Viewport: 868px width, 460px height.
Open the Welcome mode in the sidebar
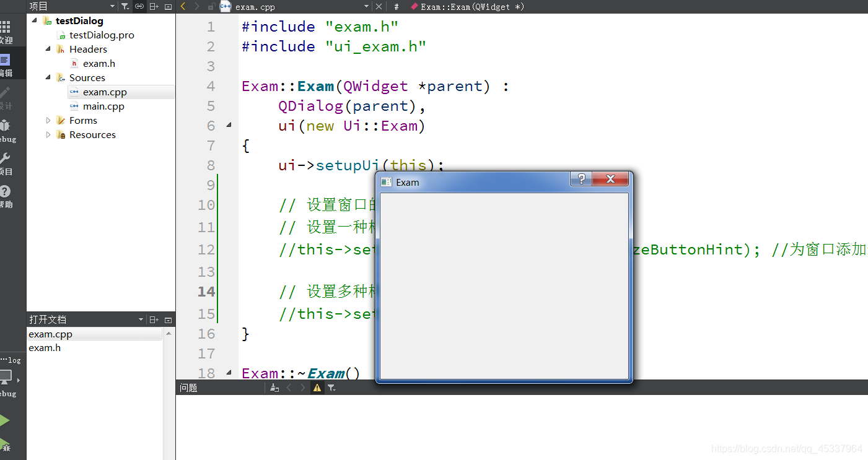[x=5, y=32]
